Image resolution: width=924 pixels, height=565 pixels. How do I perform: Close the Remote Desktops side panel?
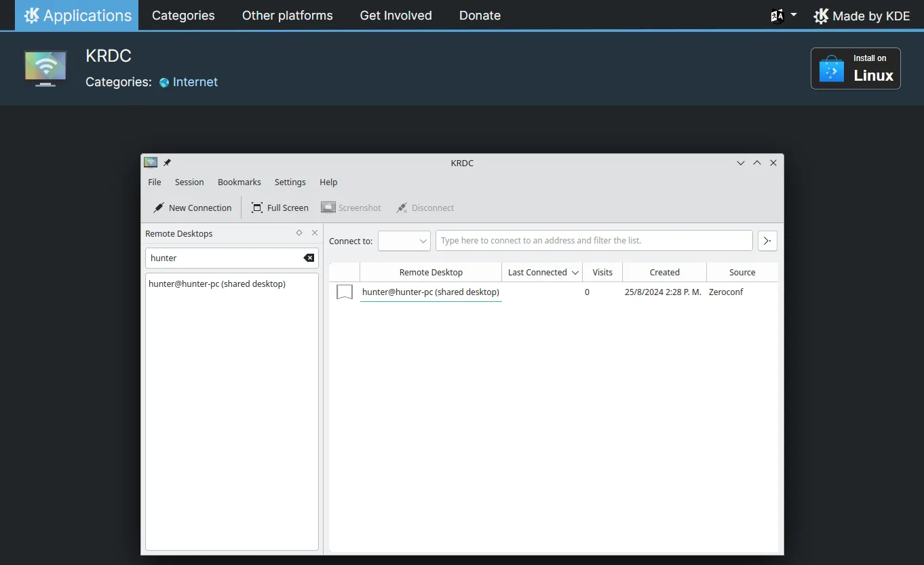pyautogui.click(x=315, y=233)
